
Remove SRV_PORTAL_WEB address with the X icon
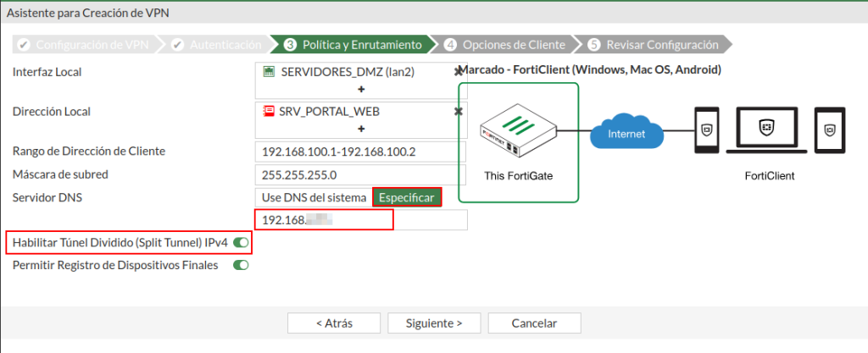click(459, 111)
